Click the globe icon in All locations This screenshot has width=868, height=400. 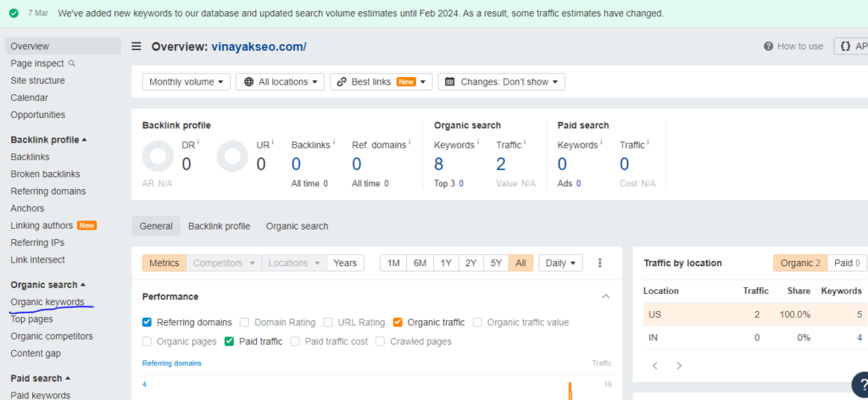click(248, 82)
